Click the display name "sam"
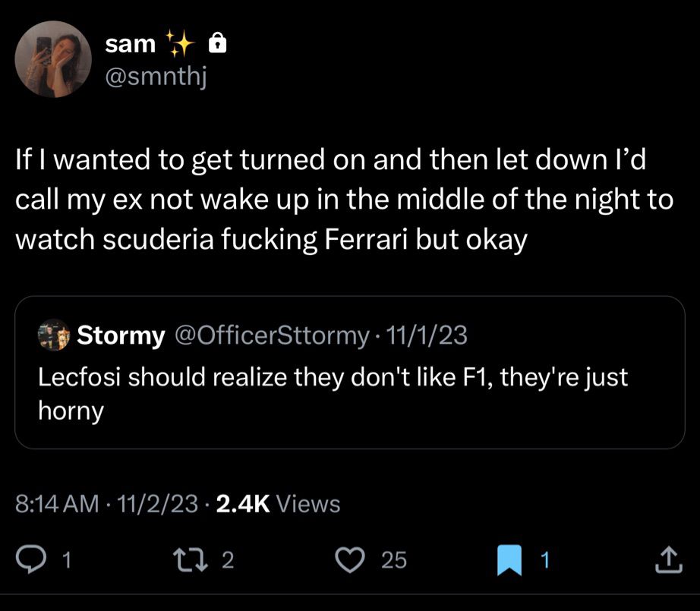Viewport: 700px width, 611px height. coord(130,45)
